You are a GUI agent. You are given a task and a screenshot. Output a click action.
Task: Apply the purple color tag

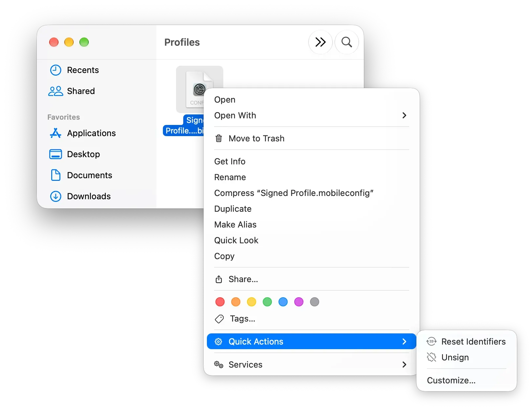point(299,302)
